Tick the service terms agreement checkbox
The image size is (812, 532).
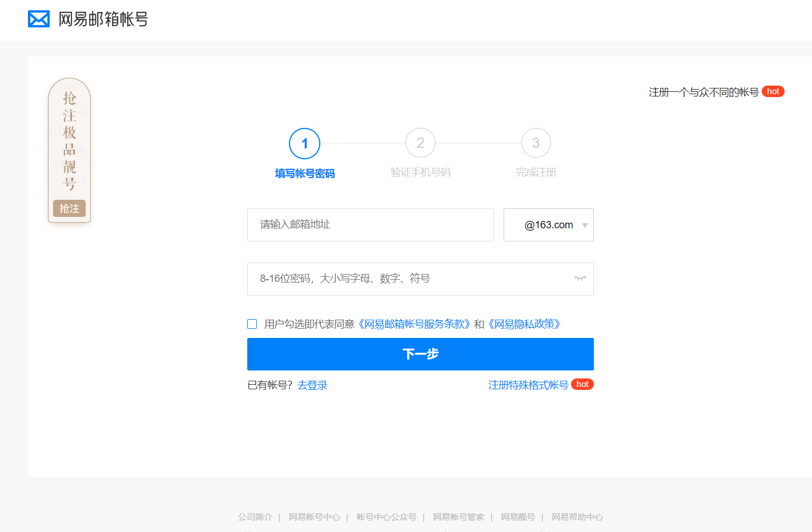(252, 324)
